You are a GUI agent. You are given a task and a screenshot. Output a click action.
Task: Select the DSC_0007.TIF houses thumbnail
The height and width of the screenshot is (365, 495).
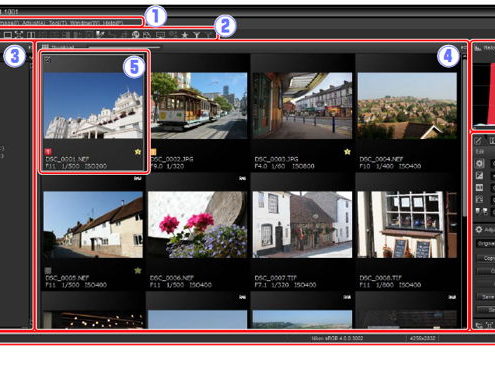point(302,224)
